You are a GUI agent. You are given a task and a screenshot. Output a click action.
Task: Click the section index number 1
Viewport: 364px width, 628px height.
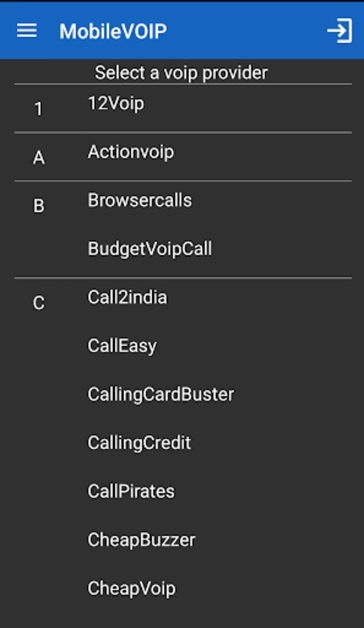(38, 109)
